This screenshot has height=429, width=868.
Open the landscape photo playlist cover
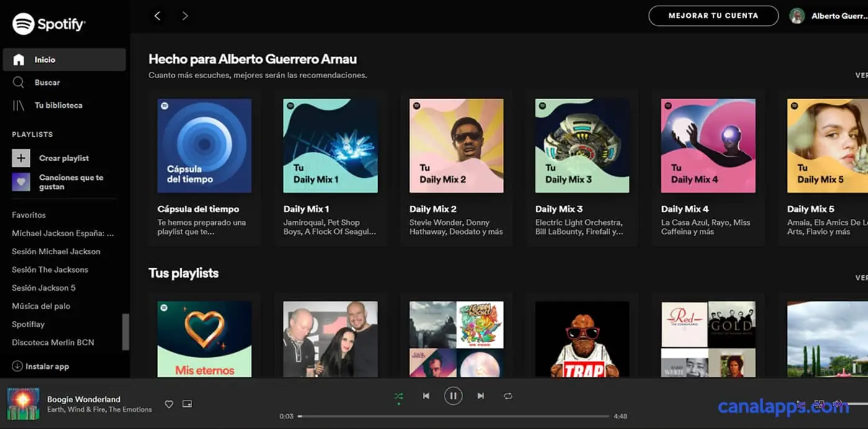tap(828, 339)
